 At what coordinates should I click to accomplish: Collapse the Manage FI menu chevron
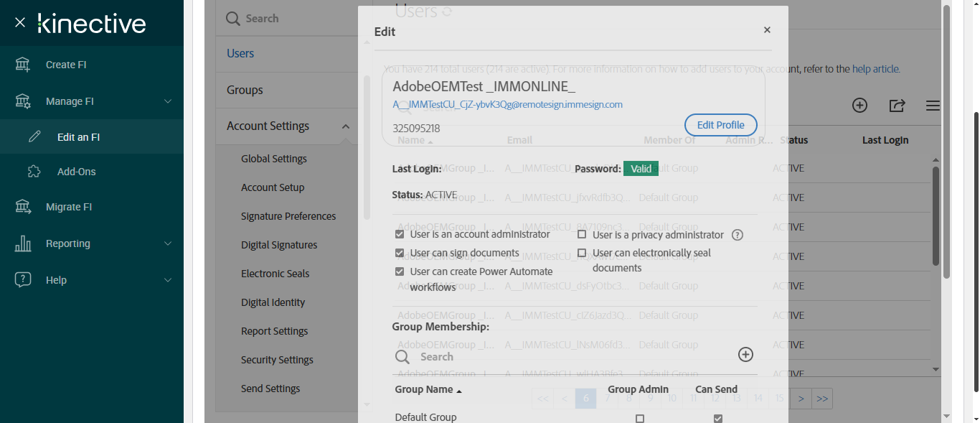(x=168, y=101)
